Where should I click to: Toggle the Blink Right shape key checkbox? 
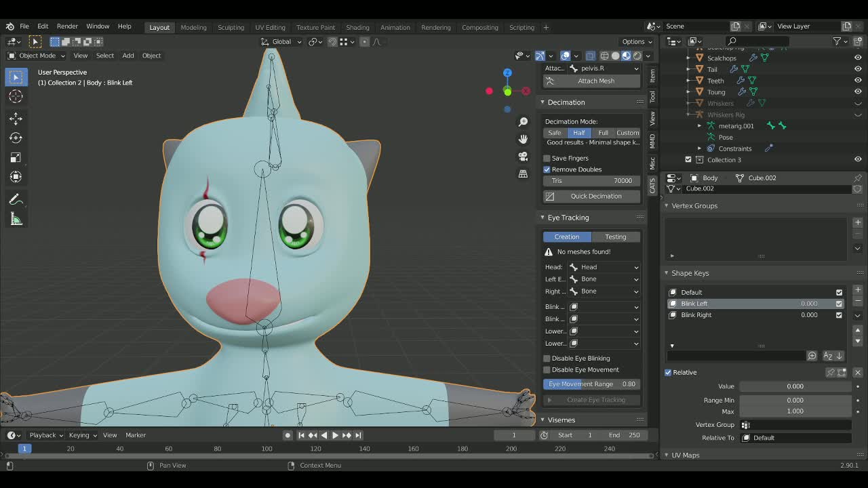[x=839, y=315]
